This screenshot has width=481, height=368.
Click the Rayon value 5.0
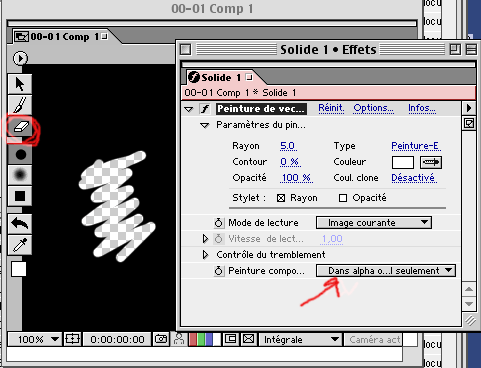tap(288, 146)
